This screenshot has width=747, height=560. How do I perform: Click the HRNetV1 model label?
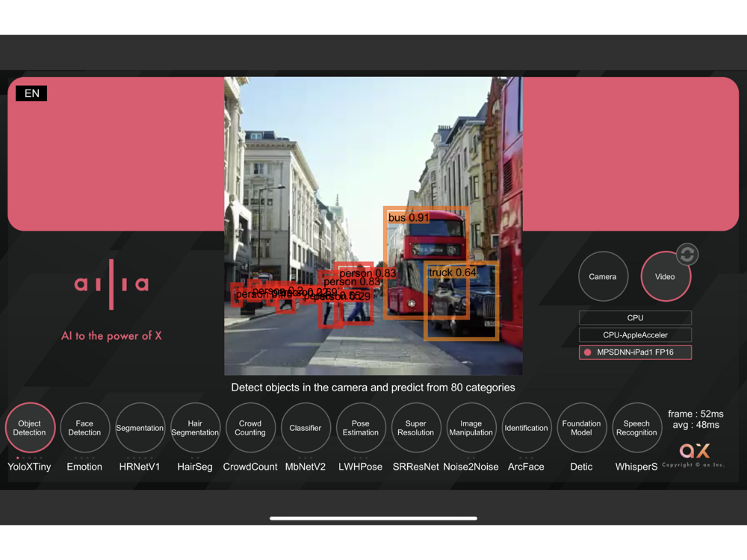point(140,467)
